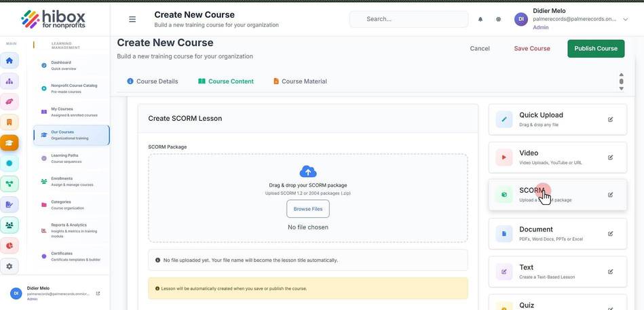Switch to Course Details tab

click(153, 81)
